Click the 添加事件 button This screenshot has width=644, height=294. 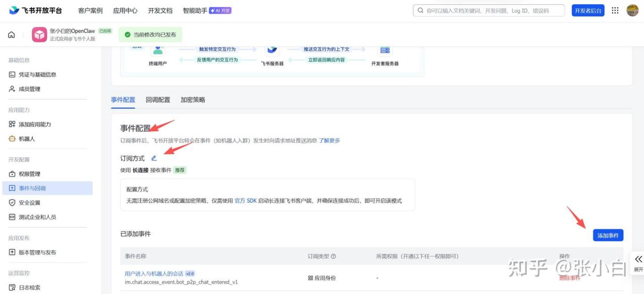click(608, 235)
